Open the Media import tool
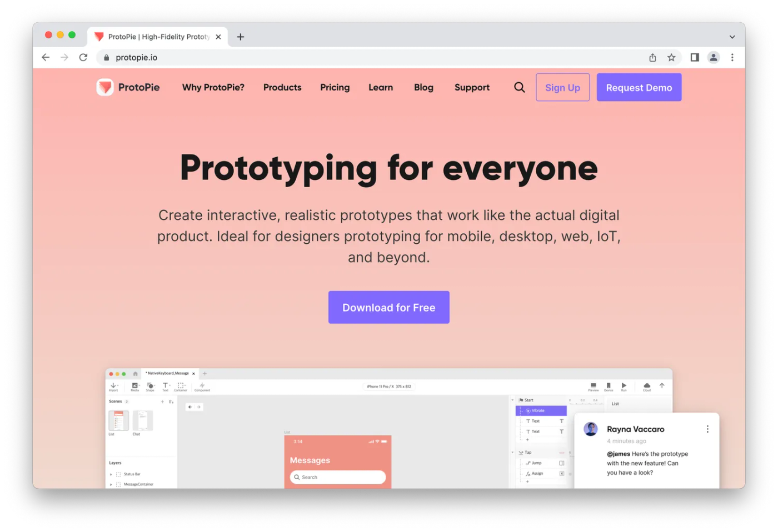 click(135, 386)
